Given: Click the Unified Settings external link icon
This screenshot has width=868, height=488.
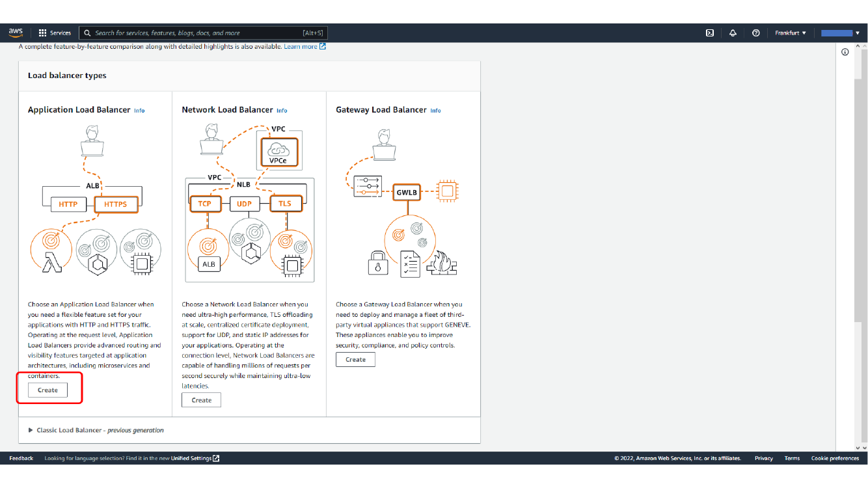Looking at the screenshot, I should coord(216,458).
